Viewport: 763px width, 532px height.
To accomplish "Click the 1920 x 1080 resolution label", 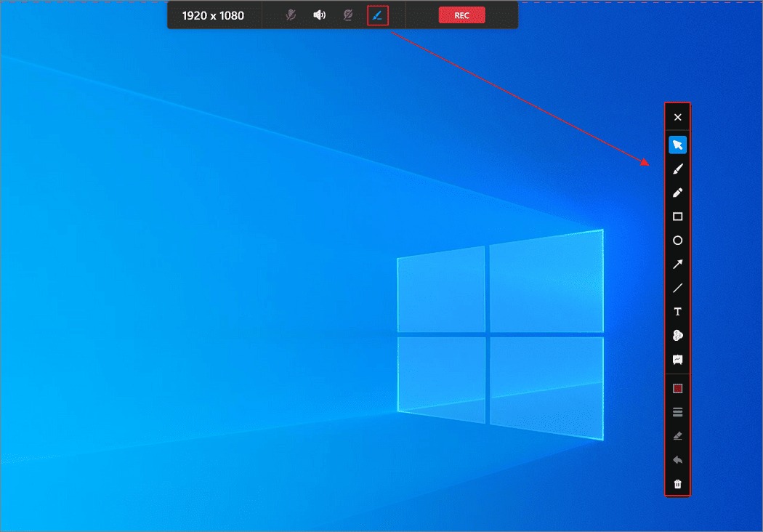I will pos(213,15).
